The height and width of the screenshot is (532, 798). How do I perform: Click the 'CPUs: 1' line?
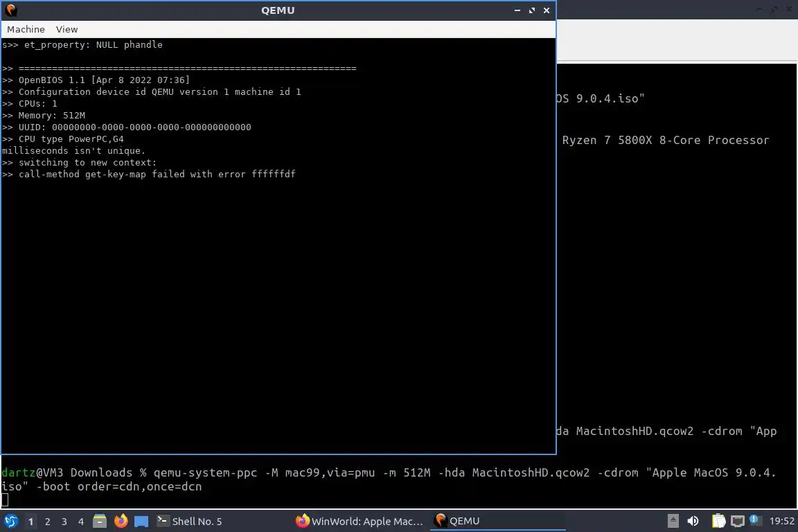[30, 104]
